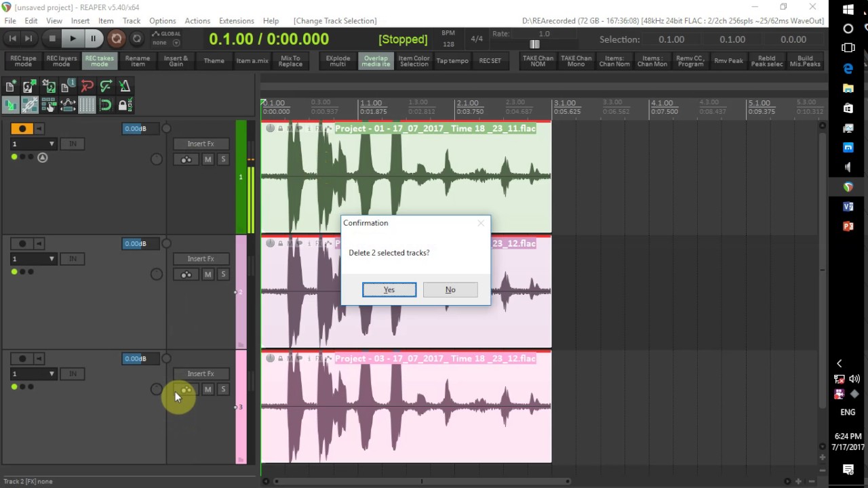Toggle move envelope points with items icon

pos(67,105)
